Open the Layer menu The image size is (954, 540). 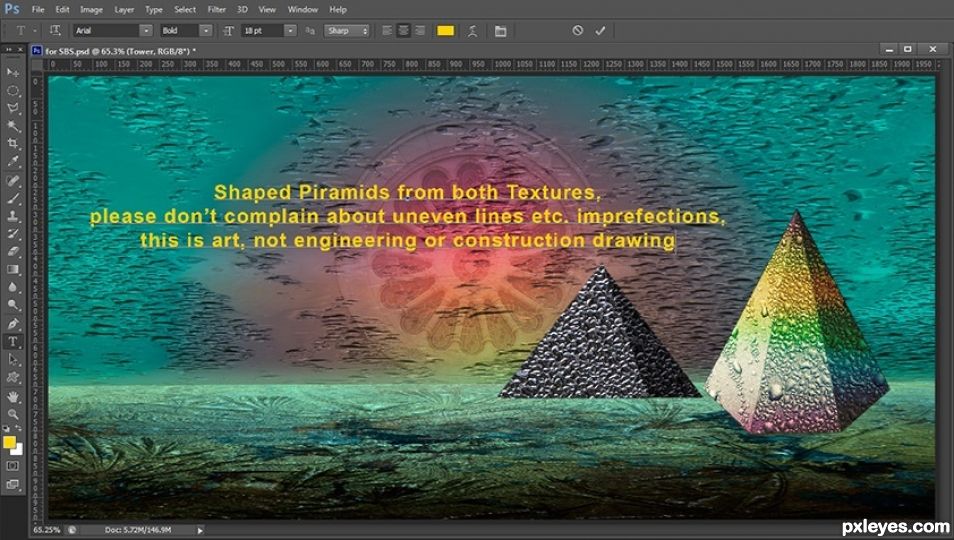pos(124,9)
